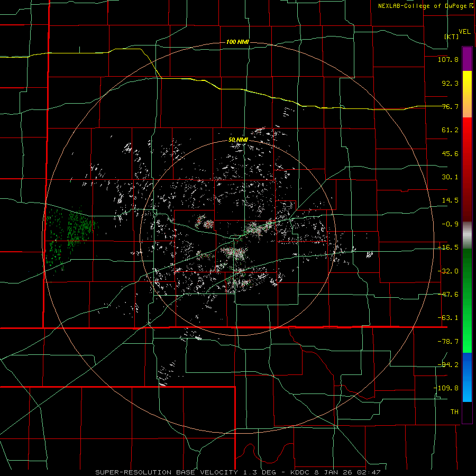Click the -16.5 scale value
The height and width of the screenshot is (476, 476).
(448, 248)
